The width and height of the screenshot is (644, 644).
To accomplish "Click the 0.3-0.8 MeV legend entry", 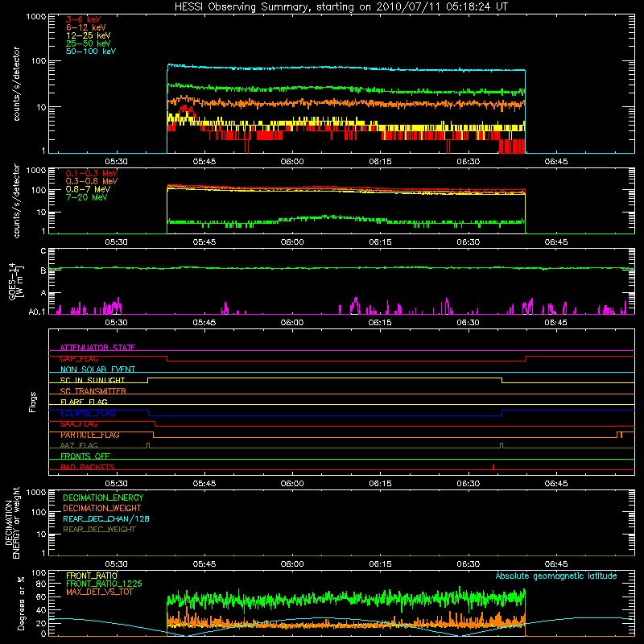I will click(x=92, y=181).
